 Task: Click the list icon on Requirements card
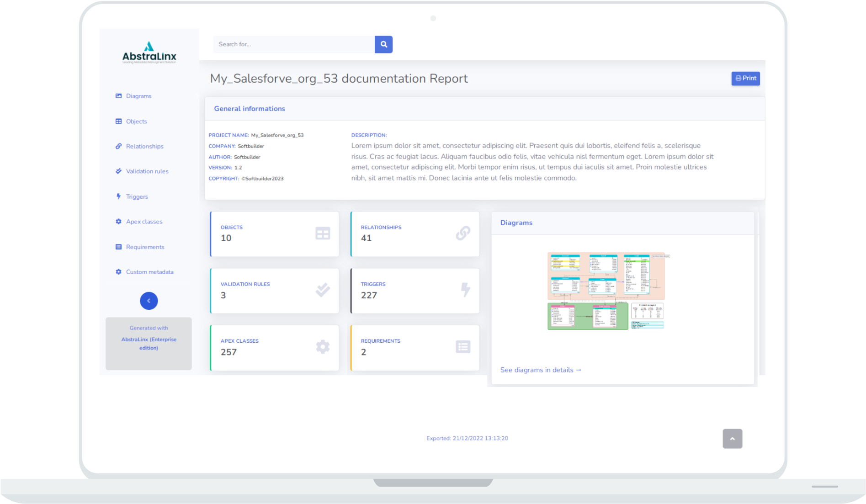(x=463, y=347)
